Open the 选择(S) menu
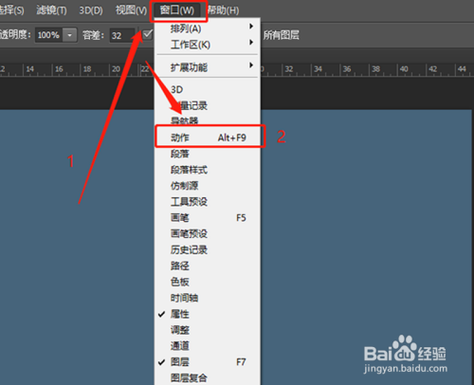The height and width of the screenshot is (385, 474). (11, 10)
